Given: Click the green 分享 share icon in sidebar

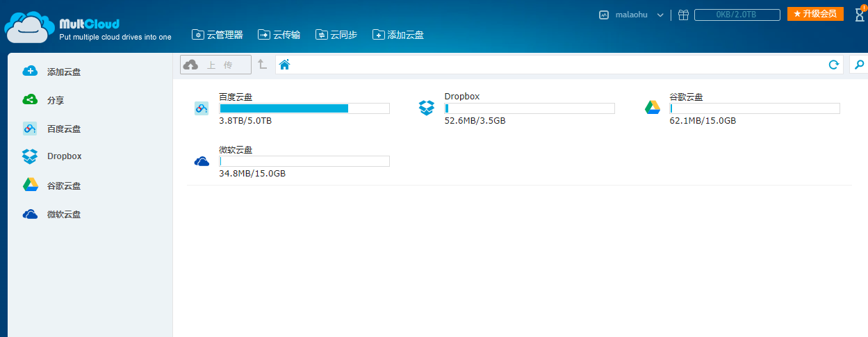Looking at the screenshot, I should click(x=30, y=99).
